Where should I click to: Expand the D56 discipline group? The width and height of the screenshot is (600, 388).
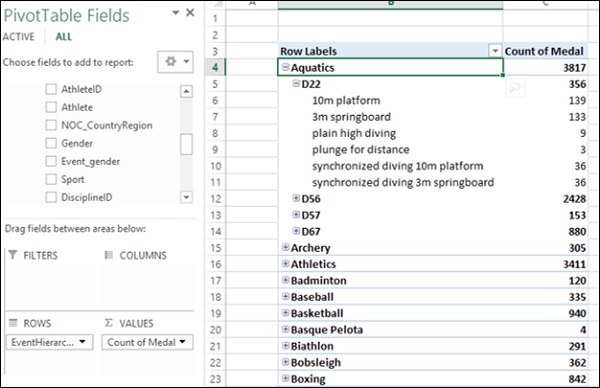point(296,198)
